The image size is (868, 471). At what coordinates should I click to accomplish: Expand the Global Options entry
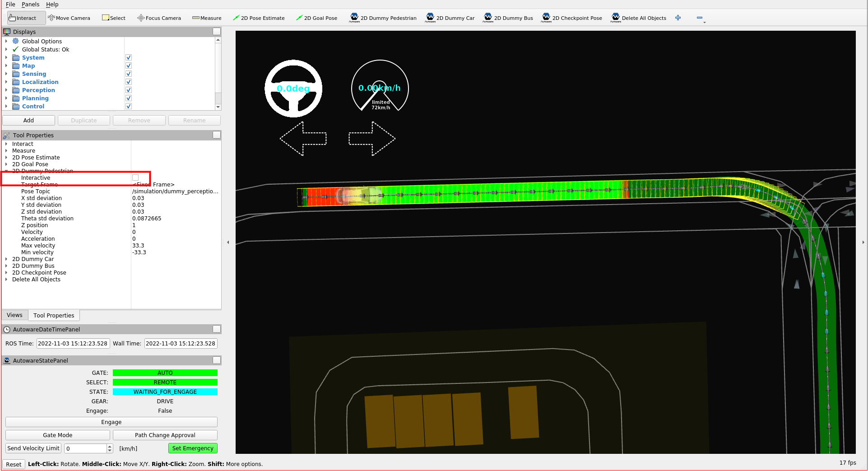coord(6,41)
